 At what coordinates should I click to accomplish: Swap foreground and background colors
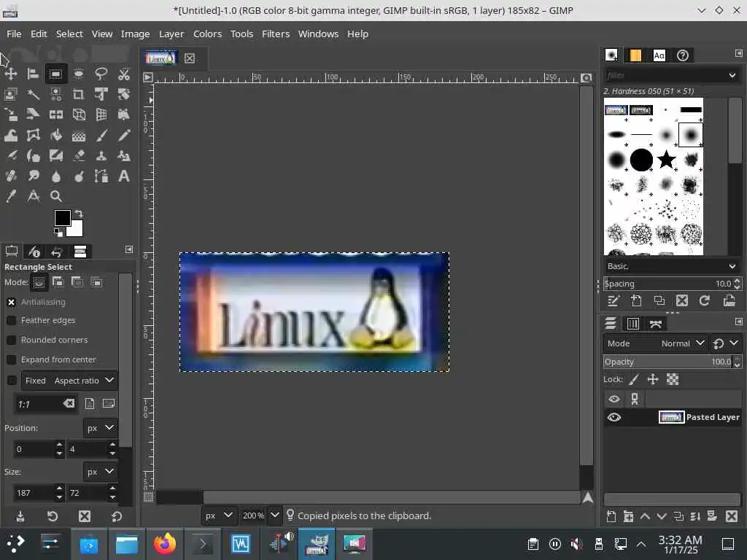(80, 214)
